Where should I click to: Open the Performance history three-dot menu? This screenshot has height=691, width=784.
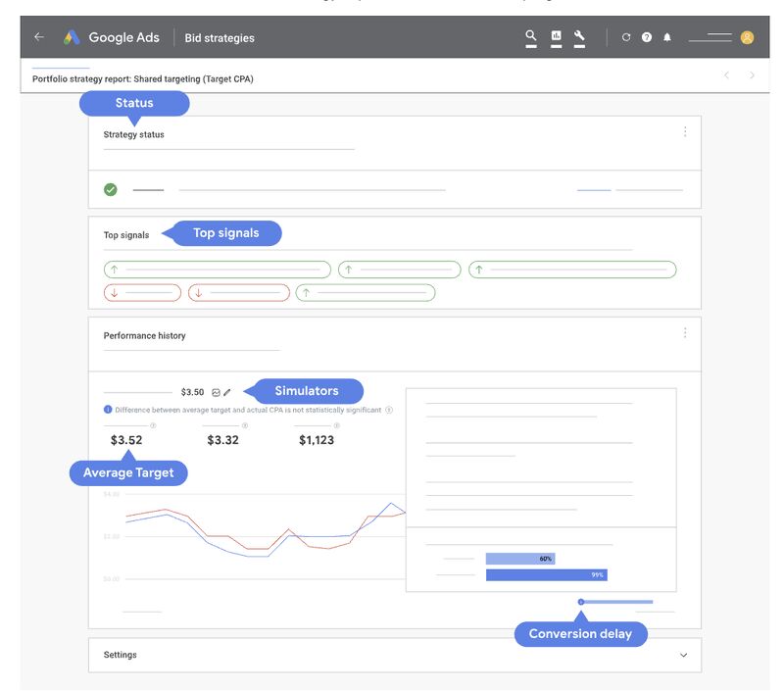(685, 332)
